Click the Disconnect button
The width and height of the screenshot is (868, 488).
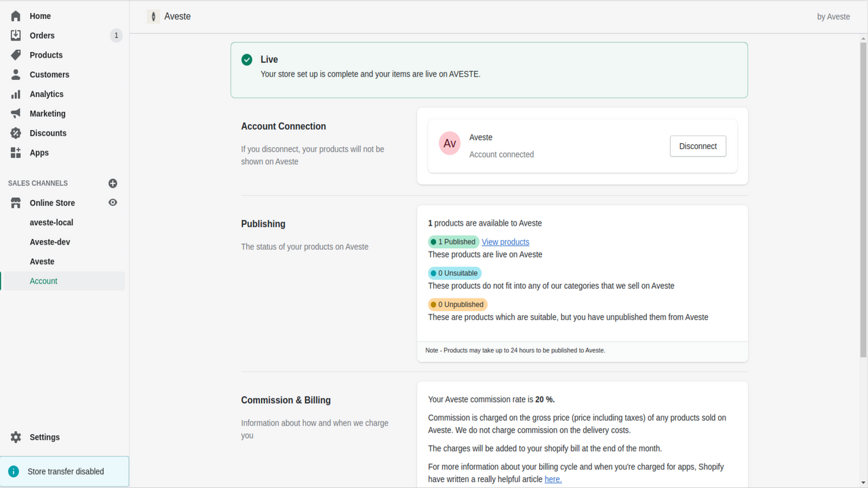pyautogui.click(x=698, y=145)
